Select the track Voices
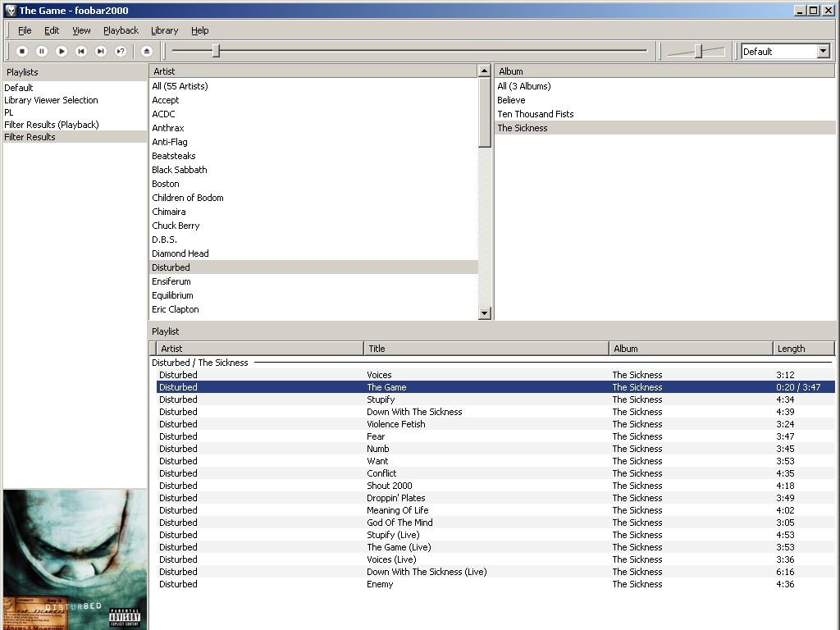Screen dimensions: 840x630 click(495, 374)
